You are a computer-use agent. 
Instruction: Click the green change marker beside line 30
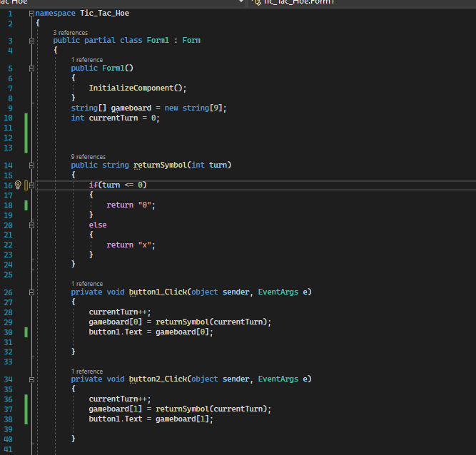tap(26, 332)
